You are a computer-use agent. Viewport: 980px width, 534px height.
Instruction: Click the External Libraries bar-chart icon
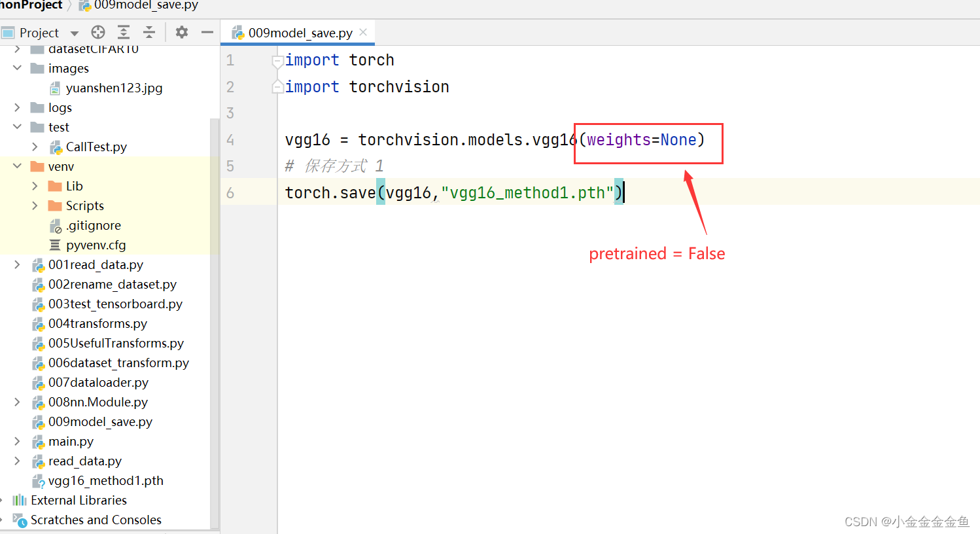pos(20,500)
